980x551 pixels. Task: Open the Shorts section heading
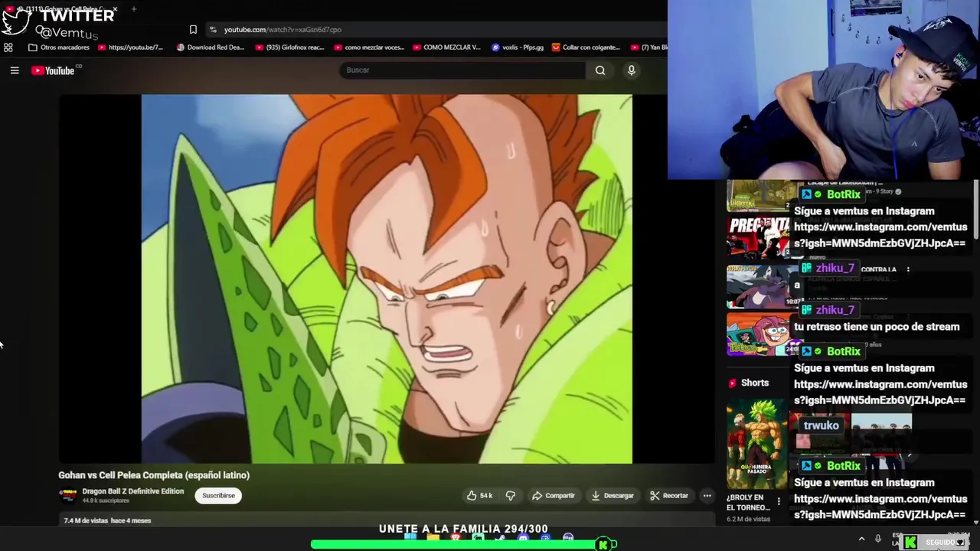[x=748, y=383]
